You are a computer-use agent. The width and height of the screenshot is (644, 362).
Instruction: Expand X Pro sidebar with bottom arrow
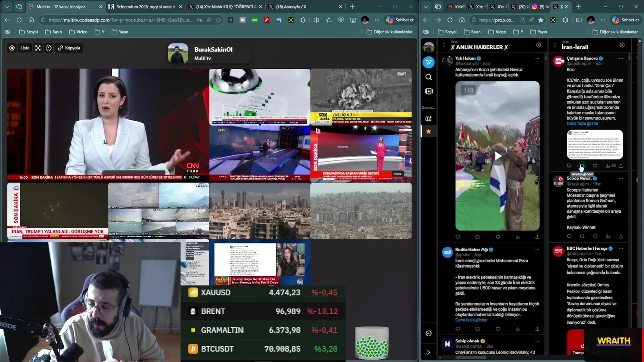[428, 352]
